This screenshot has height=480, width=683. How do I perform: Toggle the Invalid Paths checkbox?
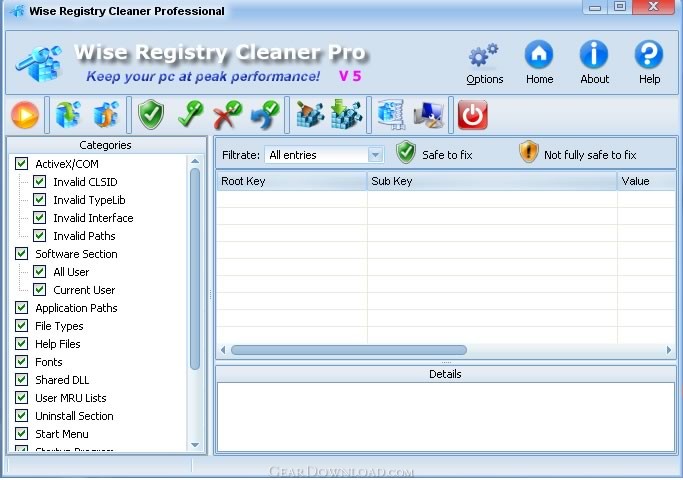(39, 236)
